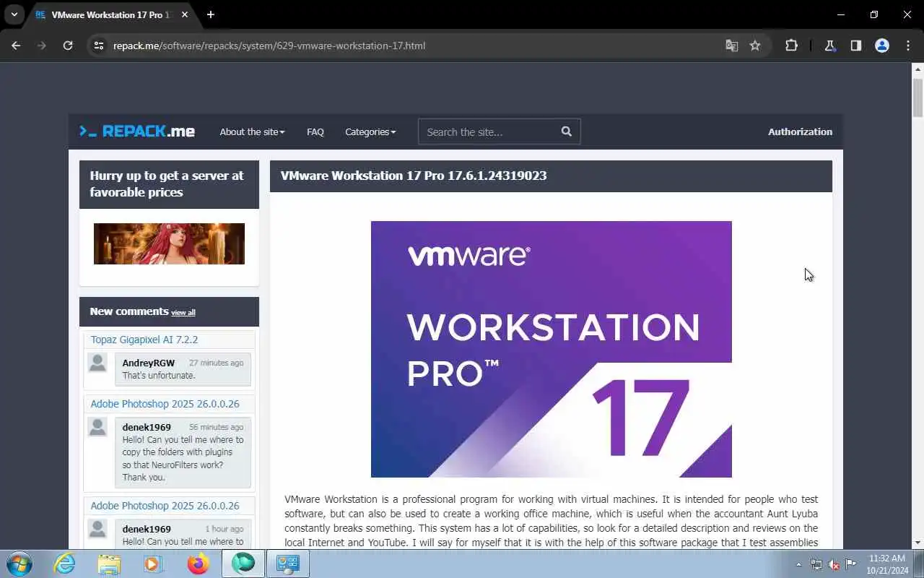Open view all comments link
Image resolution: width=924 pixels, height=578 pixels.
(183, 313)
